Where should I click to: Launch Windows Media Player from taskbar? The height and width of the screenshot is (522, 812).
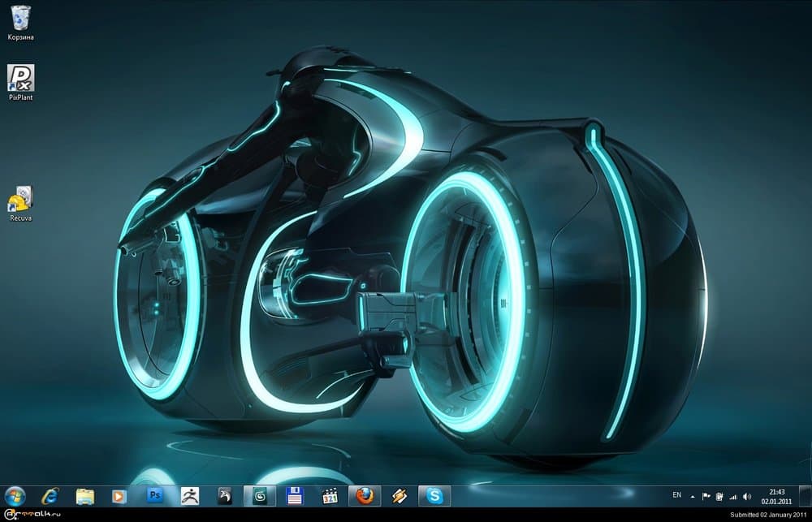[119, 496]
